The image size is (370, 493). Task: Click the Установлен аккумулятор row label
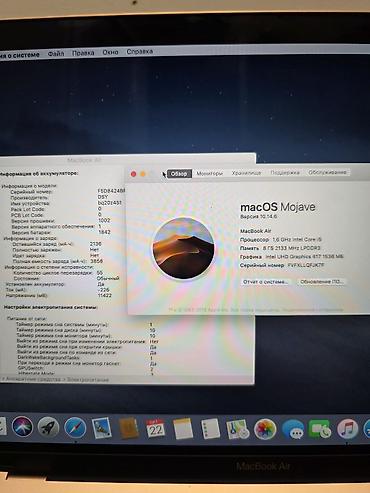tap(35, 284)
